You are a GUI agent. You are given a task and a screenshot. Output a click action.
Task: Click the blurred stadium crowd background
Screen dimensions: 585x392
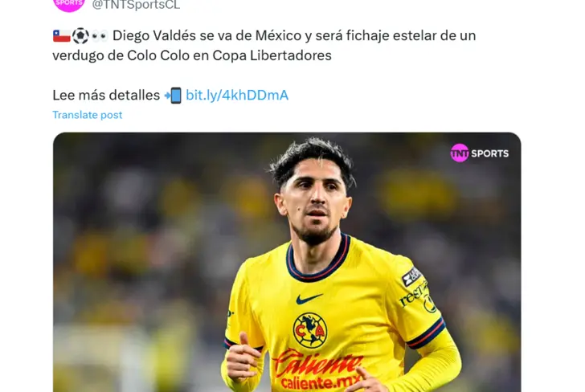(149, 243)
